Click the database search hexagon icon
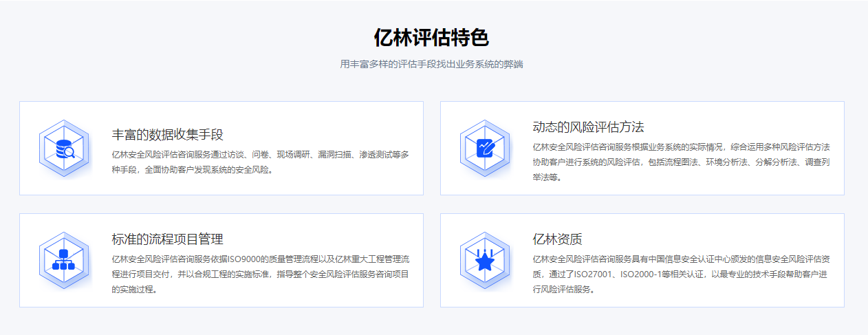Viewport: 868px width, 335px height. point(64,148)
